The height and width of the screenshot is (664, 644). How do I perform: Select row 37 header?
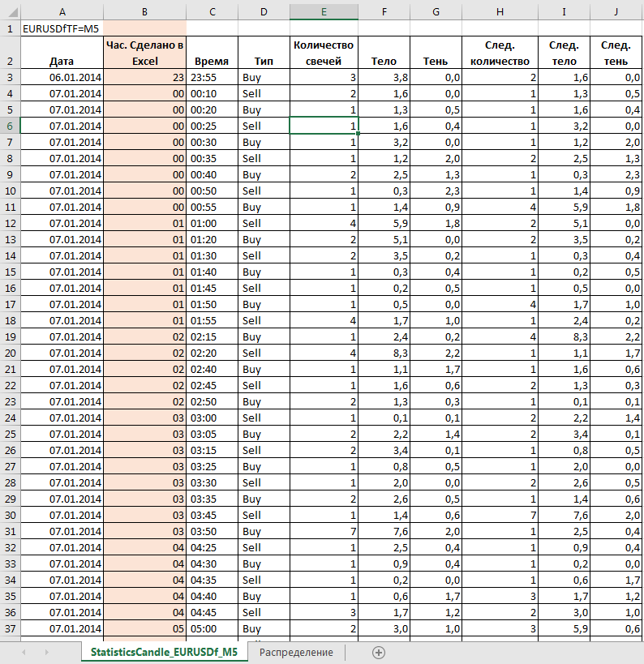point(11,629)
